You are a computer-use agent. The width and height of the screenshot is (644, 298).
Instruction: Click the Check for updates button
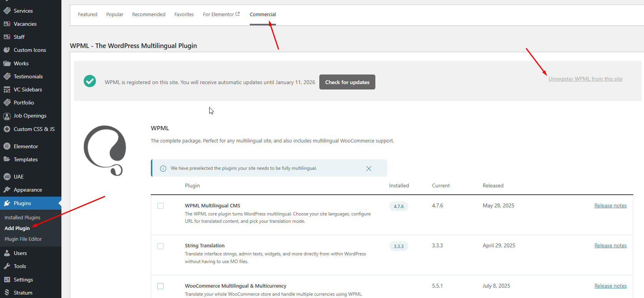tap(347, 82)
